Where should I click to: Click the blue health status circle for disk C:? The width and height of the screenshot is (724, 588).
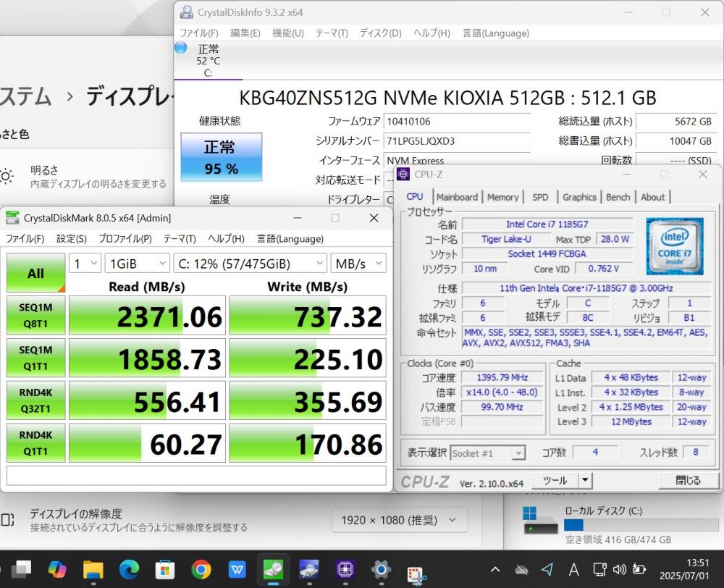(180, 48)
